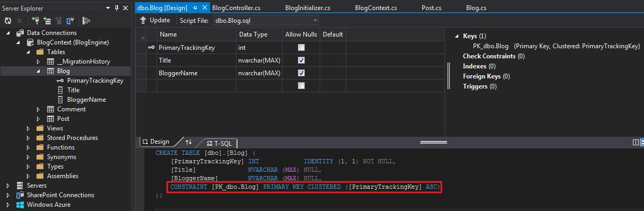The height and width of the screenshot is (211, 644).
Task: Expand the Functions folder
Action: 29,147
